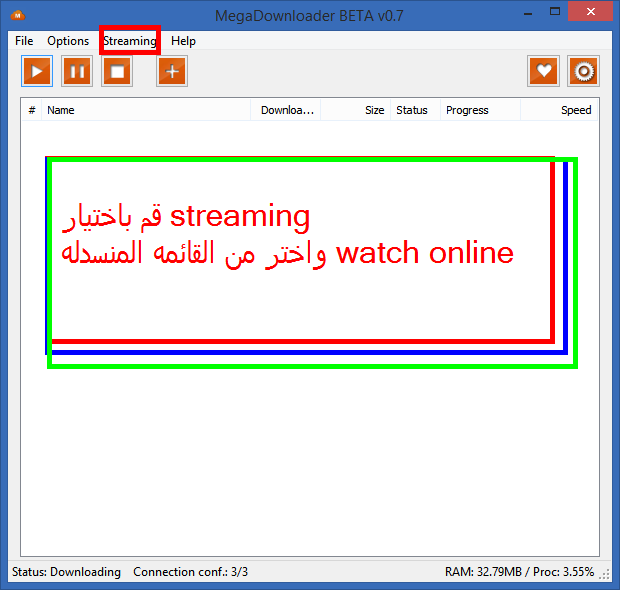Minimize the MegaDownloader window
The height and width of the screenshot is (590, 620).
tap(528, 13)
